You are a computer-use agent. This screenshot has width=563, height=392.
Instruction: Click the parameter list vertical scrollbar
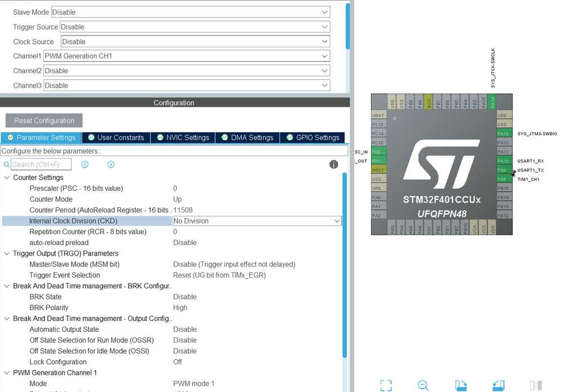[345, 265]
